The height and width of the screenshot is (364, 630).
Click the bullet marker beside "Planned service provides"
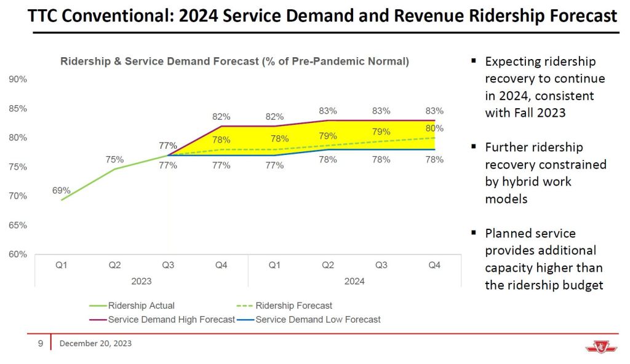point(473,233)
